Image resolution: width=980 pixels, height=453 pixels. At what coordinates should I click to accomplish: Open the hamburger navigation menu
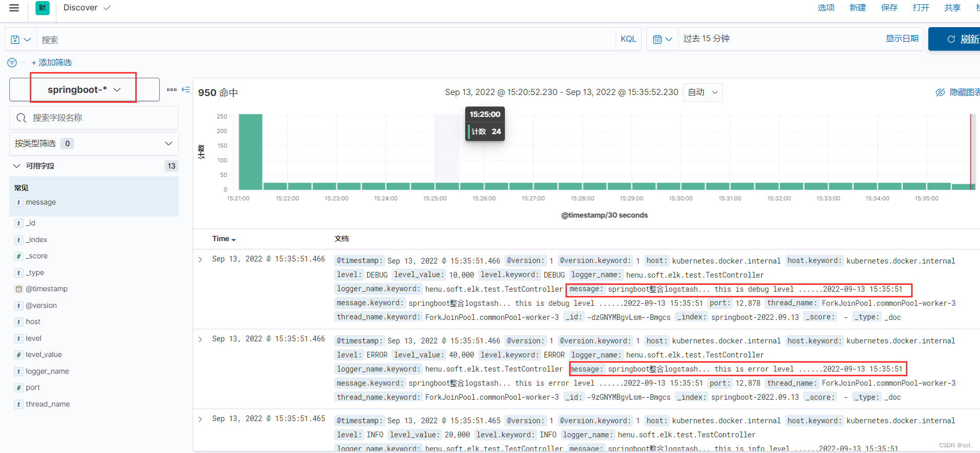tap(14, 8)
